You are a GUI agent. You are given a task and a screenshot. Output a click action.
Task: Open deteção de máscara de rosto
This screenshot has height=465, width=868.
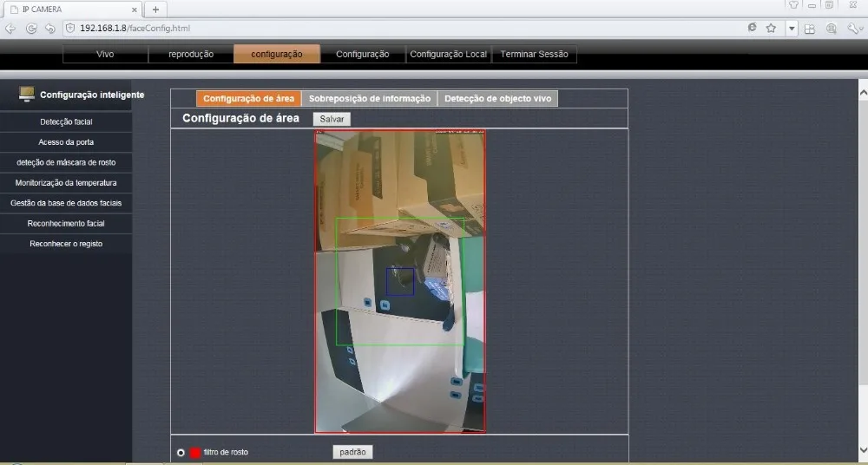click(x=66, y=163)
